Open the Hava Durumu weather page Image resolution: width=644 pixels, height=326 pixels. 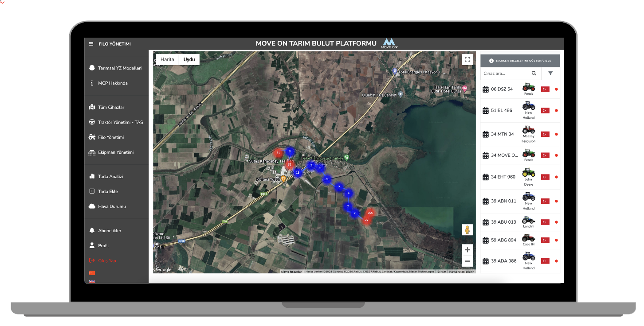point(112,206)
